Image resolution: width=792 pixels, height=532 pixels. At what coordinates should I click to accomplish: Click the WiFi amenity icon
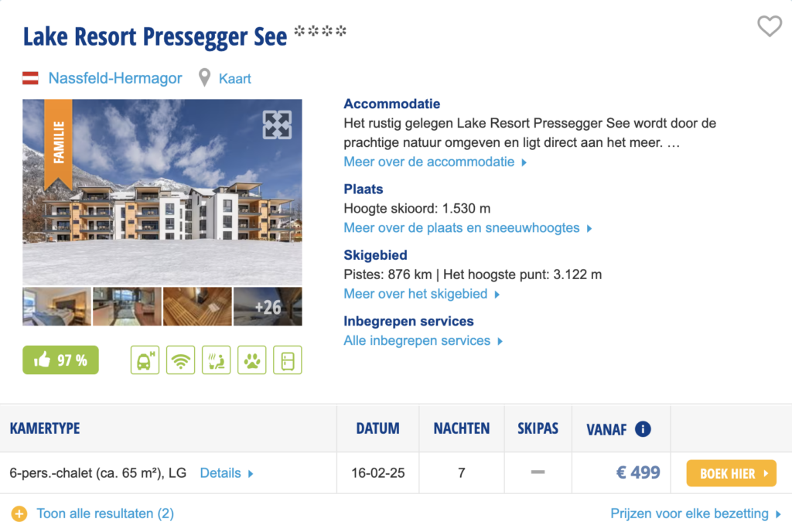pos(181,360)
